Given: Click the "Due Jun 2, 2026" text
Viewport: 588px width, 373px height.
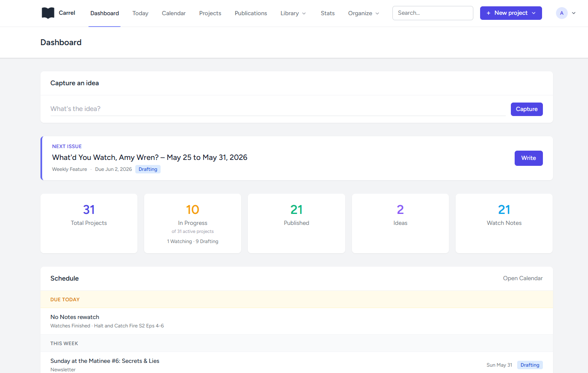Looking at the screenshot, I should tap(113, 169).
